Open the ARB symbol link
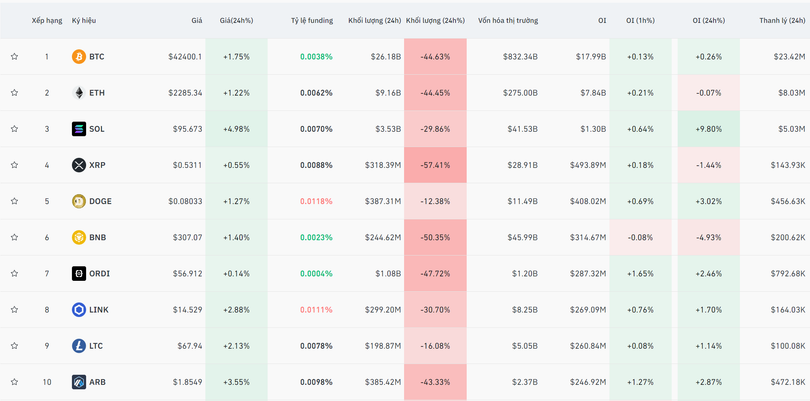This screenshot has height=401, width=810. click(x=97, y=382)
